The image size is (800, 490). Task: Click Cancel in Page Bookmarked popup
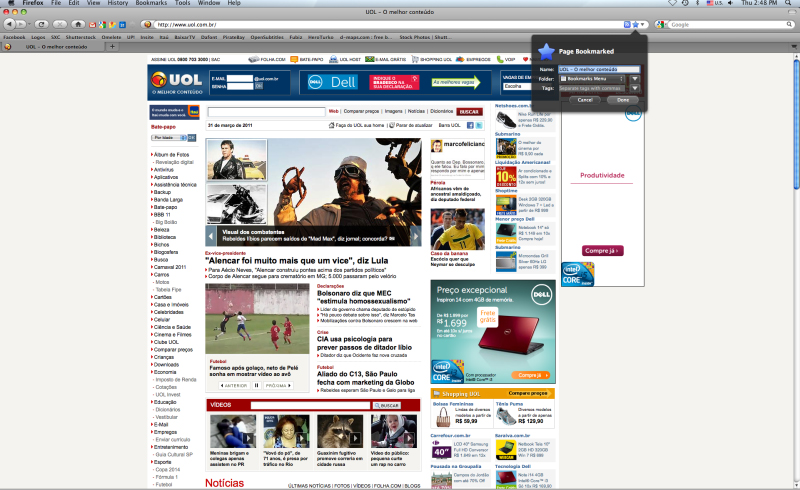click(x=585, y=100)
